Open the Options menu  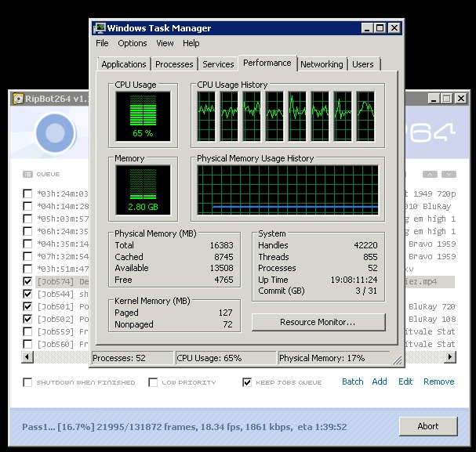click(x=133, y=43)
